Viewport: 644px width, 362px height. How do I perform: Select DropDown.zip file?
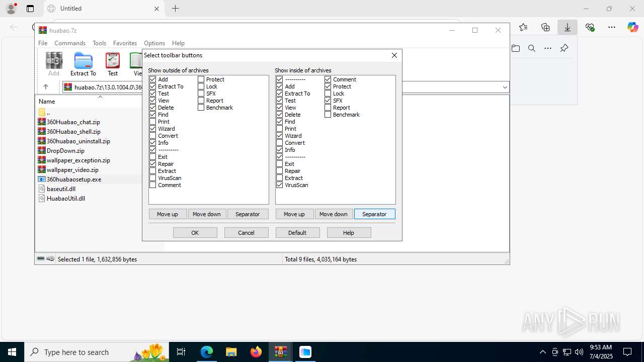click(65, 150)
